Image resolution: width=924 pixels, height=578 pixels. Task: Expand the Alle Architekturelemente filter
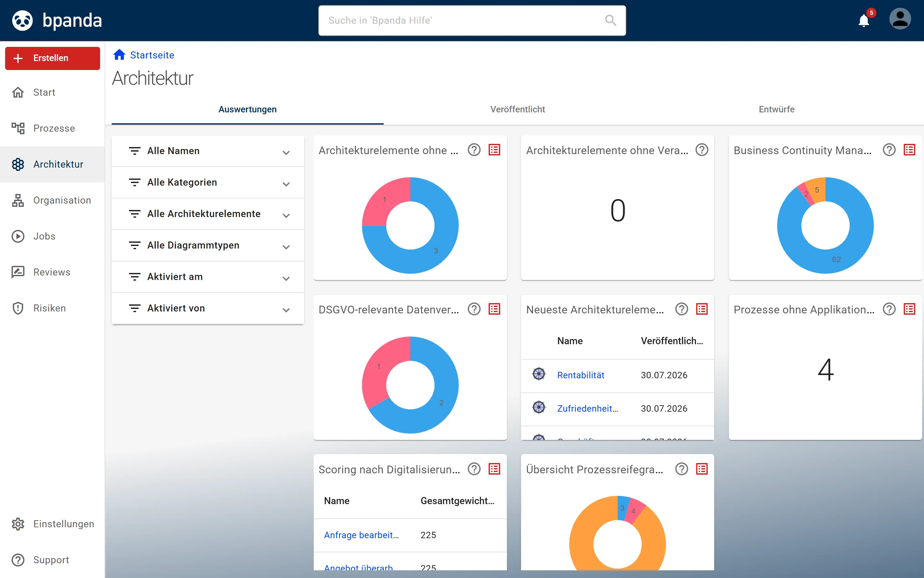coord(208,214)
